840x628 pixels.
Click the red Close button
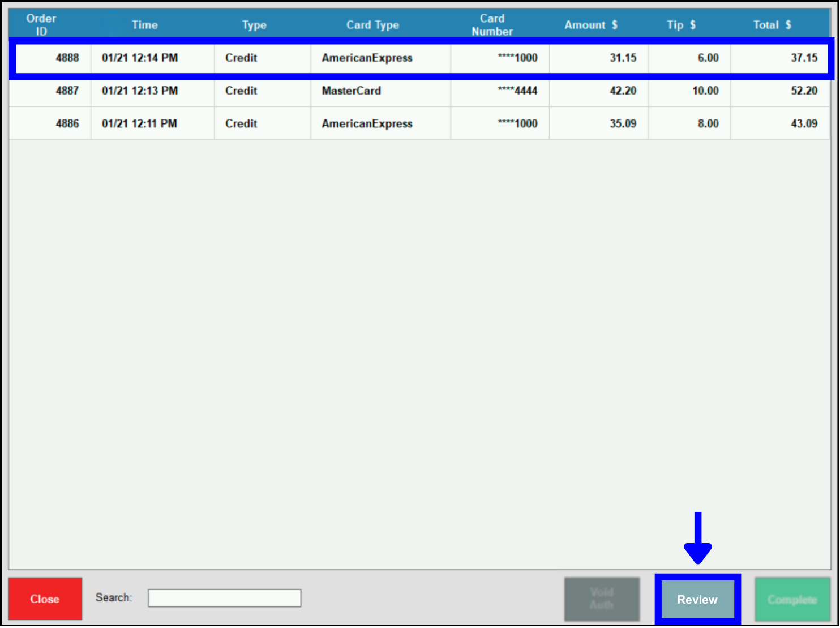coord(45,599)
